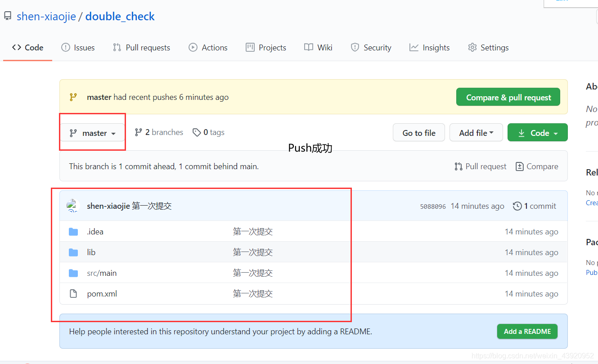This screenshot has height=364, width=598.
Task: Open the Insights tab
Action: [x=429, y=48]
